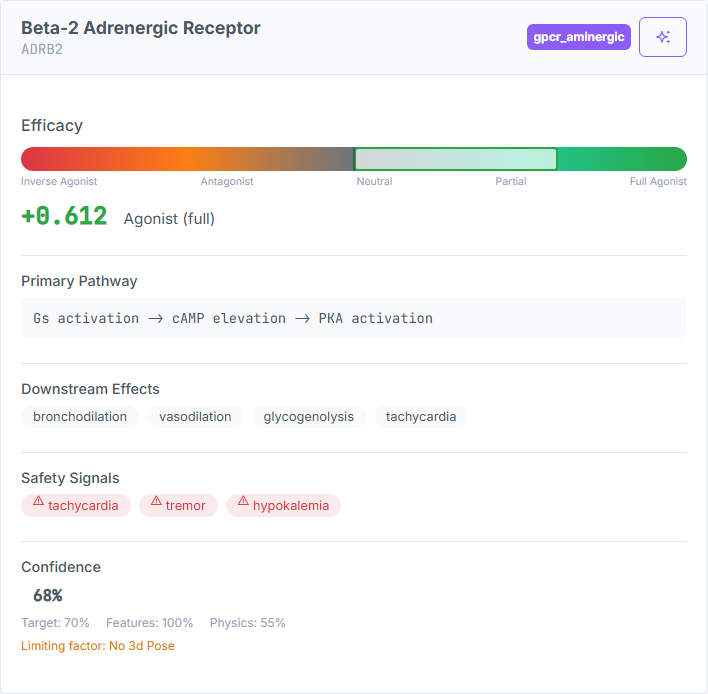Click the tremor safety warning icon
The image size is (708, 694).
[156, 501]
